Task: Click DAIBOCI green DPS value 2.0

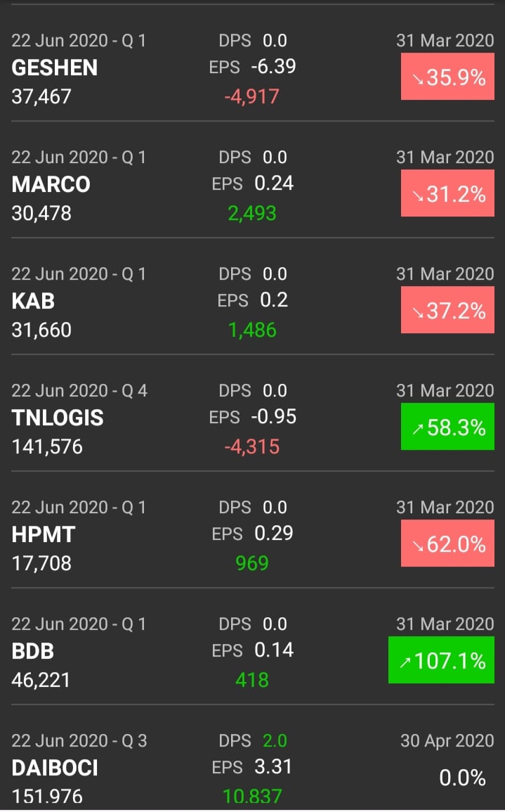Action: pyautogui.click(x=275, y=740)
